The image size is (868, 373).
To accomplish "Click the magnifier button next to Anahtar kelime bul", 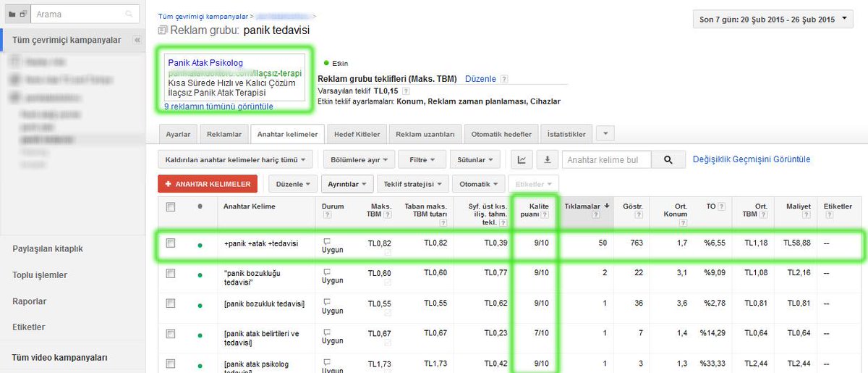I will pos(668,159).
